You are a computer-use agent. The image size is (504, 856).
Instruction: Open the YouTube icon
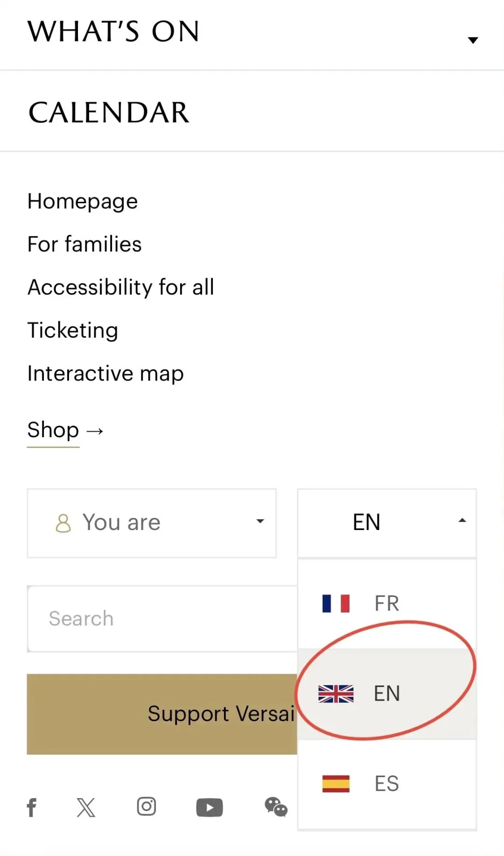click(210, 807)
